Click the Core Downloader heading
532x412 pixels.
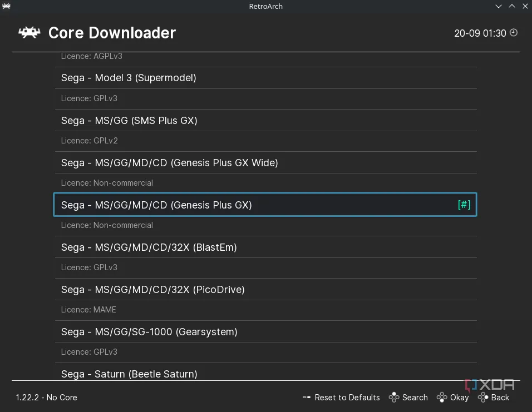pos(112,33)
